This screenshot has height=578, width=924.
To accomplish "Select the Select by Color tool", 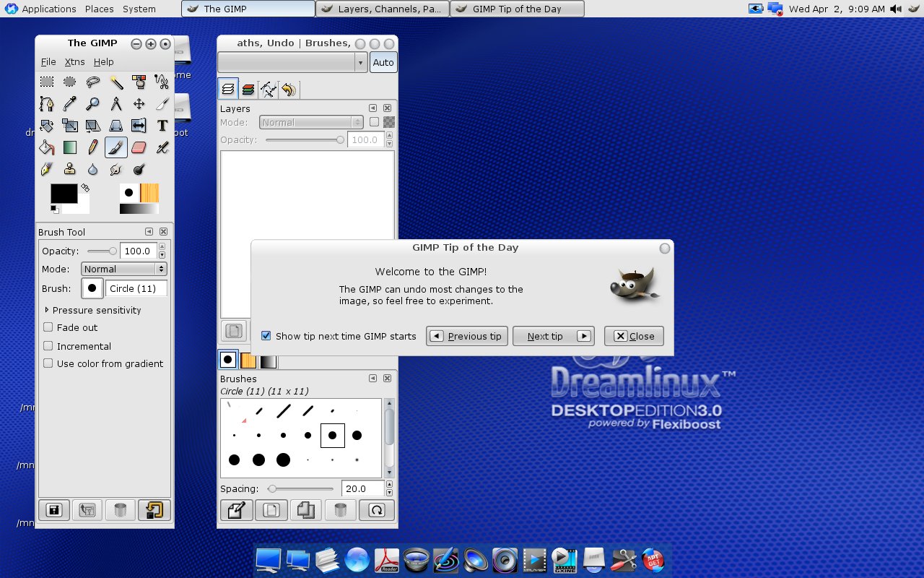I will click(x=139, y=82).
